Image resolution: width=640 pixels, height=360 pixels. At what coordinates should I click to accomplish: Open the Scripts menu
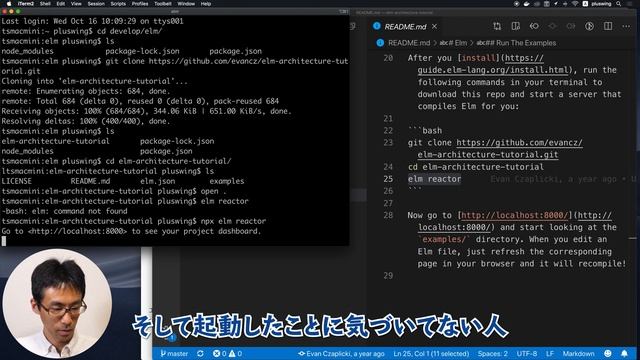point(118,4)
